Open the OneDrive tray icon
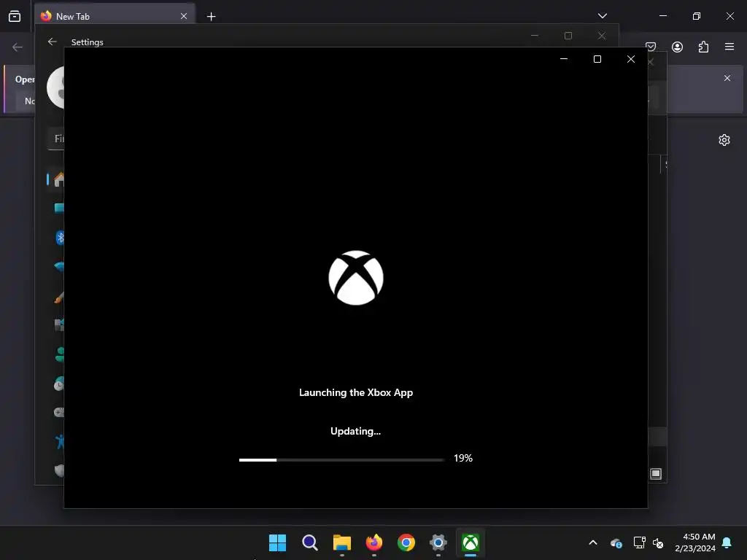This screenshot has height=560, width=747. click(616, 542)
